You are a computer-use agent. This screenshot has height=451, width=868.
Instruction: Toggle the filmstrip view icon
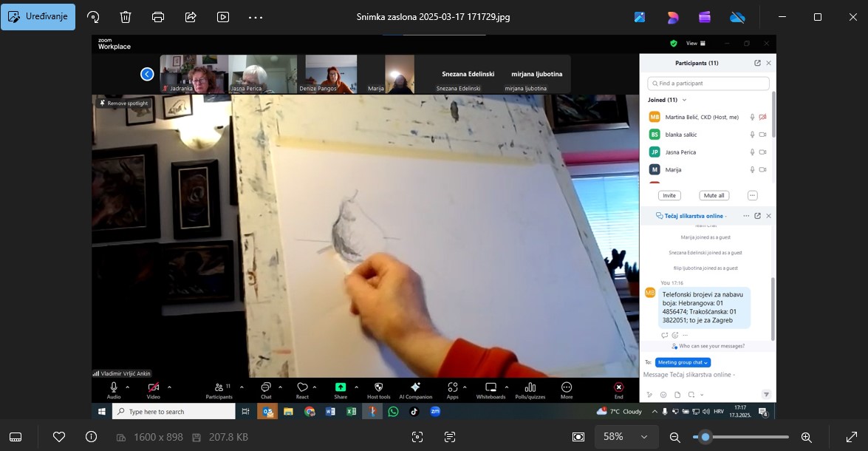coord(16,437)
